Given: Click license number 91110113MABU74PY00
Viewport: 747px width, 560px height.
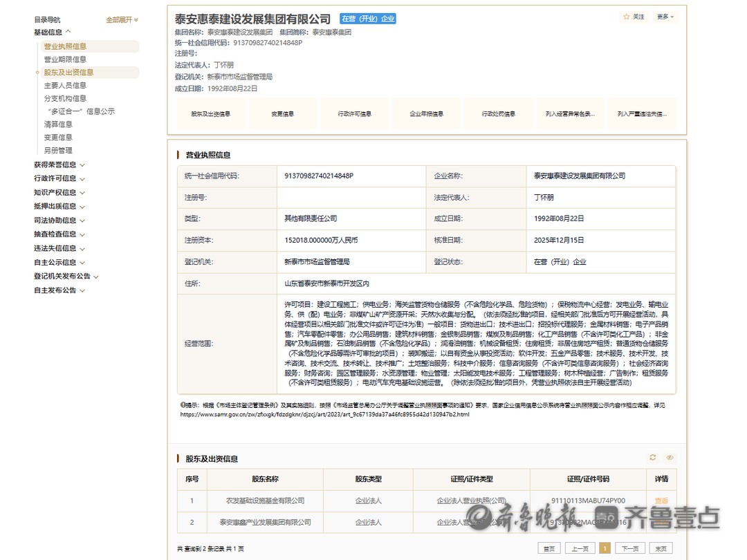Looking at the screenshot, I should click(588, 501).
